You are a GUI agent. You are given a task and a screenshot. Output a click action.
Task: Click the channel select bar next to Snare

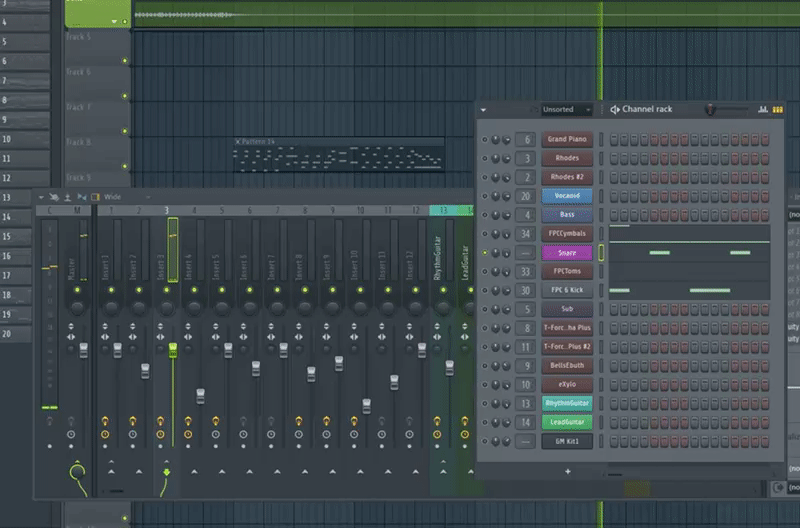point(601,253)
